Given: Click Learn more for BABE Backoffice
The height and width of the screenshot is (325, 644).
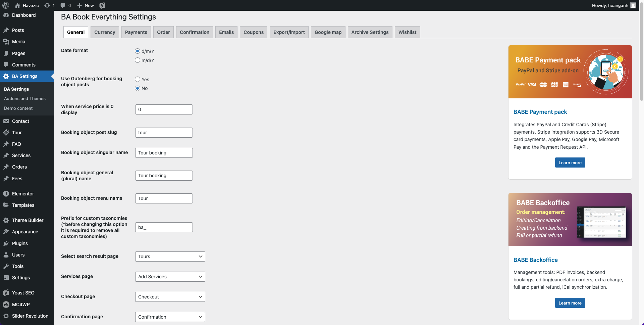Looking at the screenshot, I should pos(570,303).
